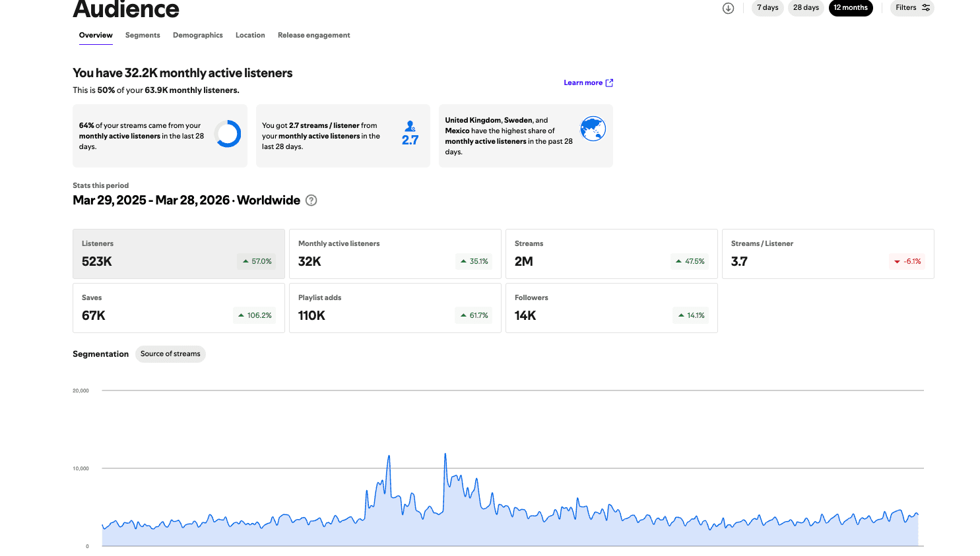Click the 2.7 streams per listener icon
This screenshot has height=556, width=980.
[410, 133]
